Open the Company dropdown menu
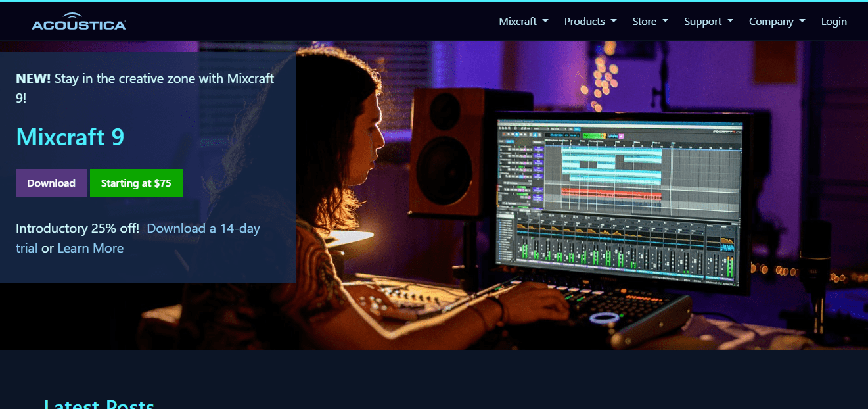The width and height of the screenshot is (868, 409). (x=777, y=22)
